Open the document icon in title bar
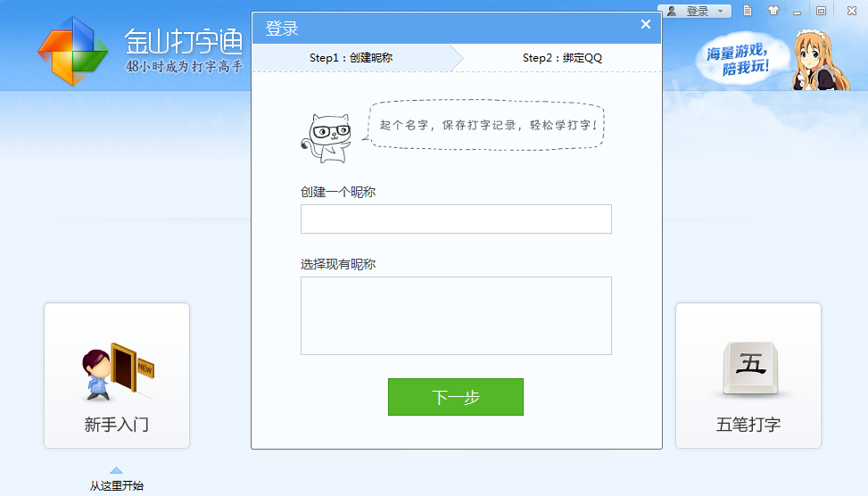Viewport: 868px width, 496px height. click(x=748, y=11)
